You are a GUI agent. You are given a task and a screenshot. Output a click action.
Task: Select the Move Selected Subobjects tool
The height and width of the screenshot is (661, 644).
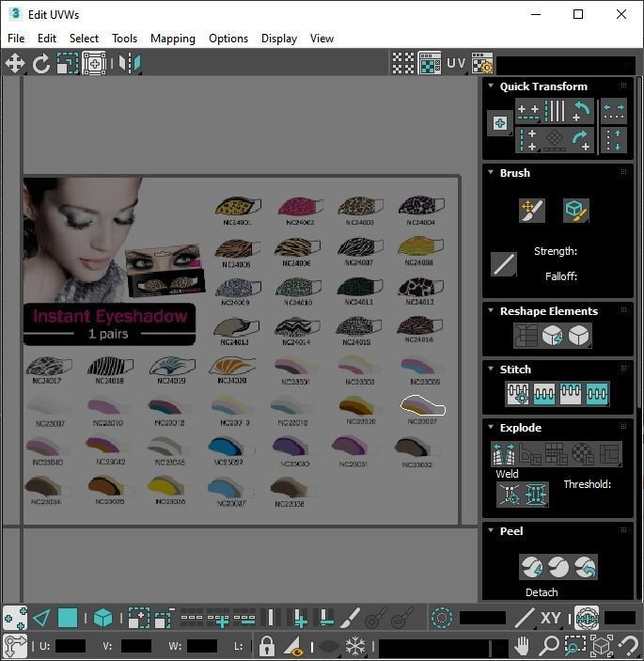[15, 64]
